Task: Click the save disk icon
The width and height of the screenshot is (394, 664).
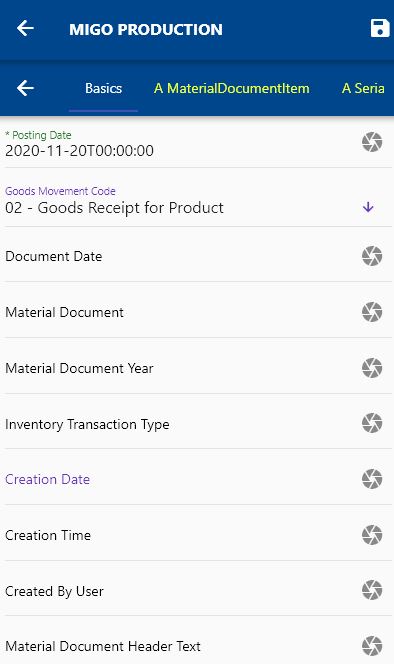Action: click(x=380, y=28)
